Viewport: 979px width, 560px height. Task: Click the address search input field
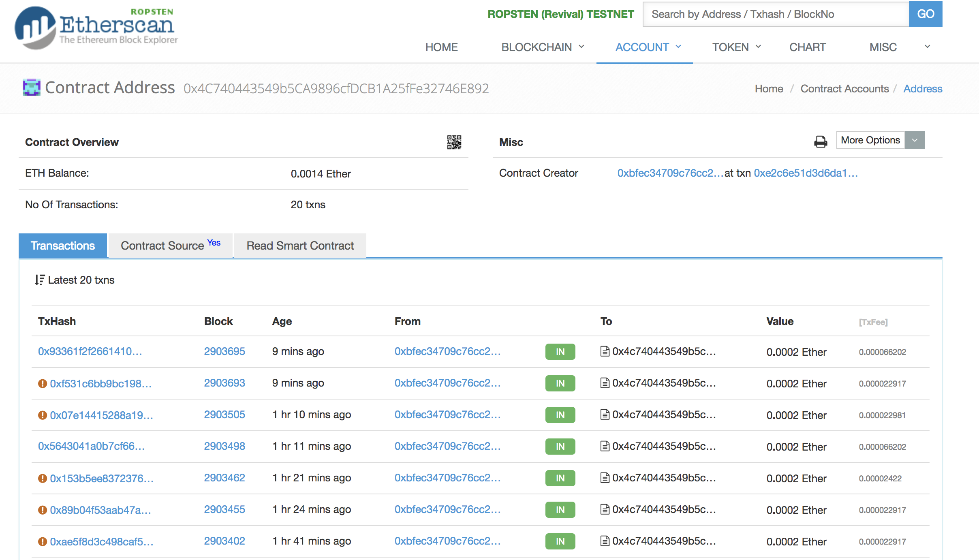(776, 14)
